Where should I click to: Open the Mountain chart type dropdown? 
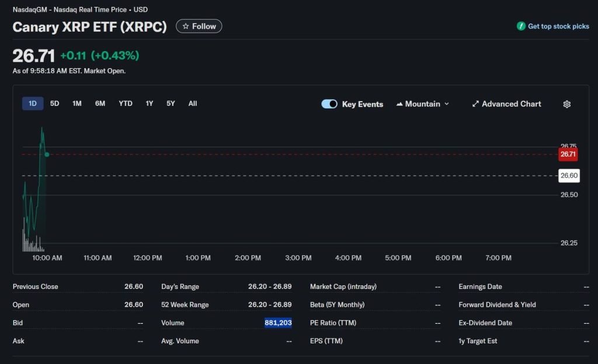pyautogui.click(x=423, y=104)
